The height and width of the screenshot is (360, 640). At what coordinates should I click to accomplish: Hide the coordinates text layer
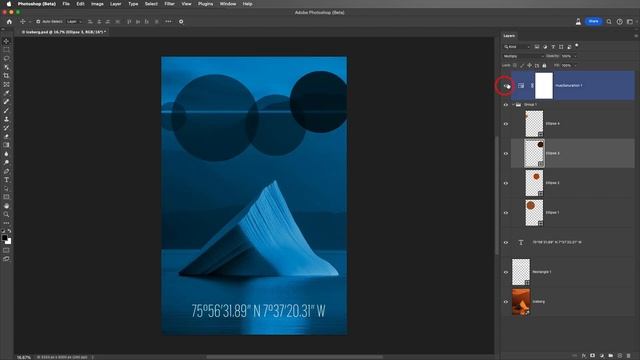pos(506,242)
